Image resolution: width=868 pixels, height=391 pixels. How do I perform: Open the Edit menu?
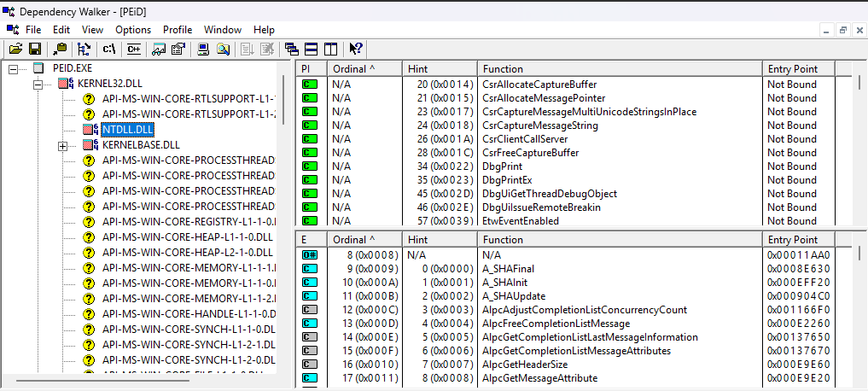pos(61,30)
